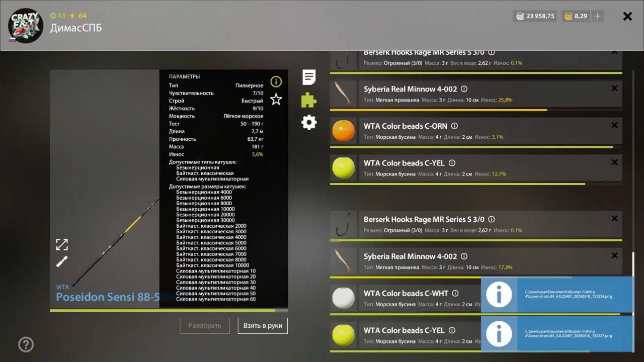Remove C-YEL bead with 12,7% wear
Screen dimensions: 644x362
coord(614,162)
